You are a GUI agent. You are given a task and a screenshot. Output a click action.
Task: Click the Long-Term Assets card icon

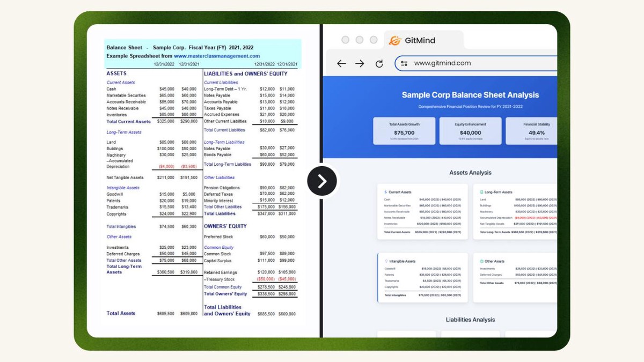481,192
